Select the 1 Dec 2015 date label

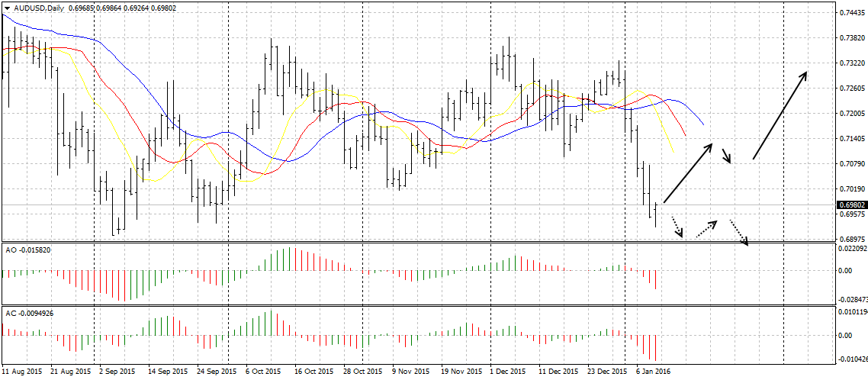[x=507, y=372]
